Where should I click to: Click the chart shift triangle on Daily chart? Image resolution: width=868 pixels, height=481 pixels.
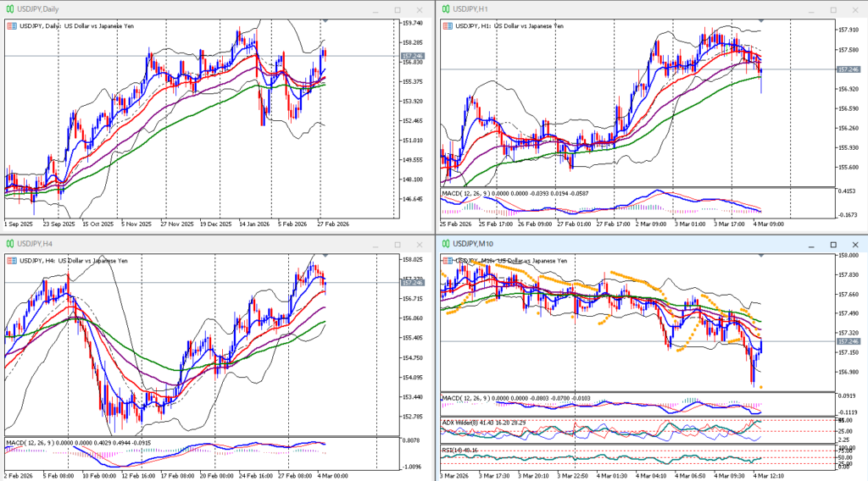324,20
